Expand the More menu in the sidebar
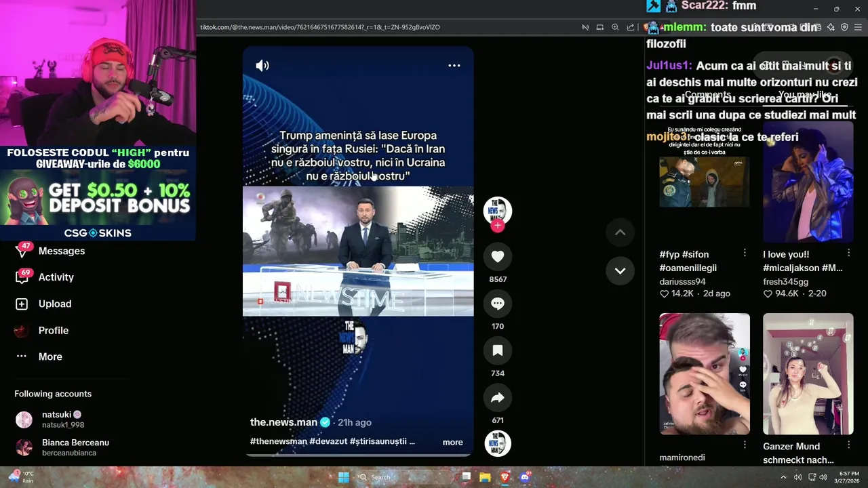This screenshot has height=488, width=868. (x=50, y=357)
